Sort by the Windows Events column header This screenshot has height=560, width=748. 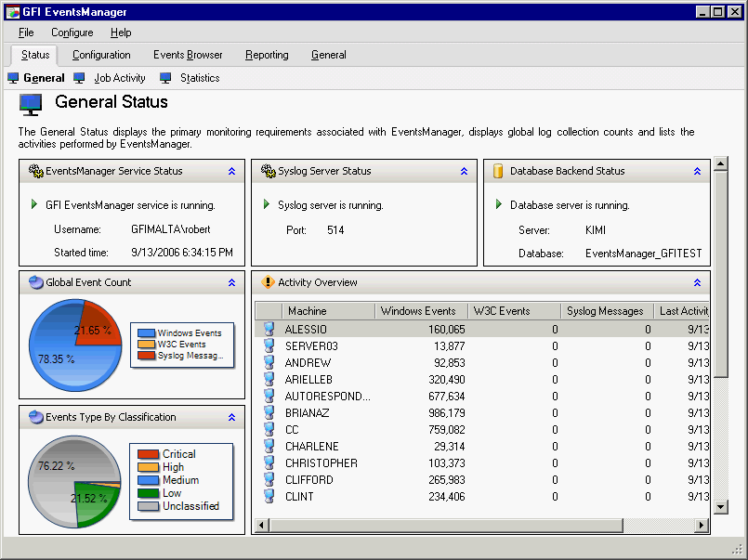pos(418,311)
